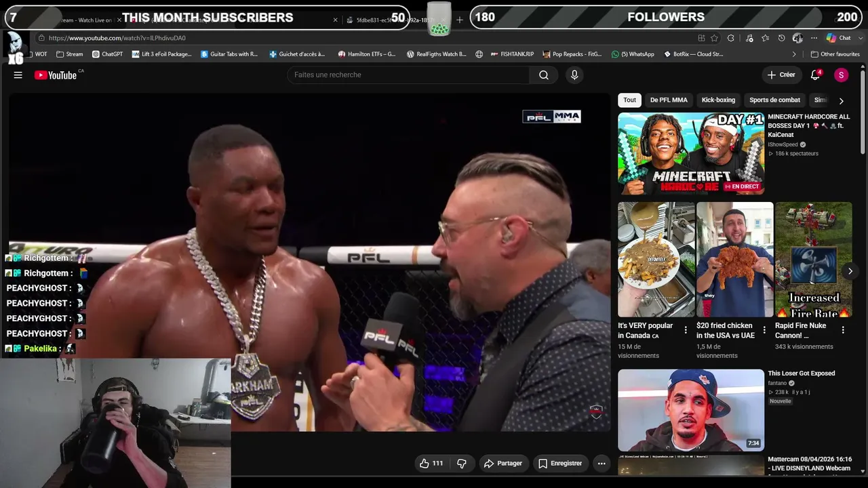Open options menu for '$20 fried chicken' short
The height and width of the screenshot is (488, 868).
click(764, 330)
